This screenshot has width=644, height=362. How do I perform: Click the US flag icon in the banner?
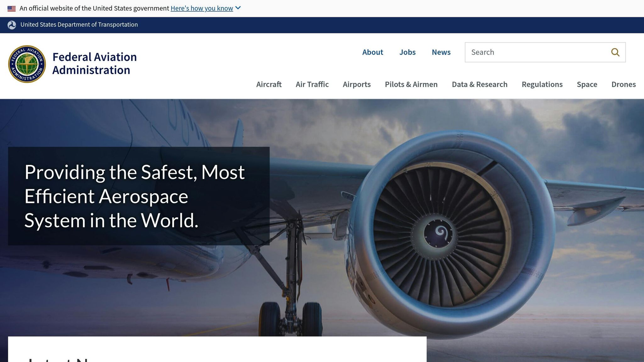click(12, 8)
